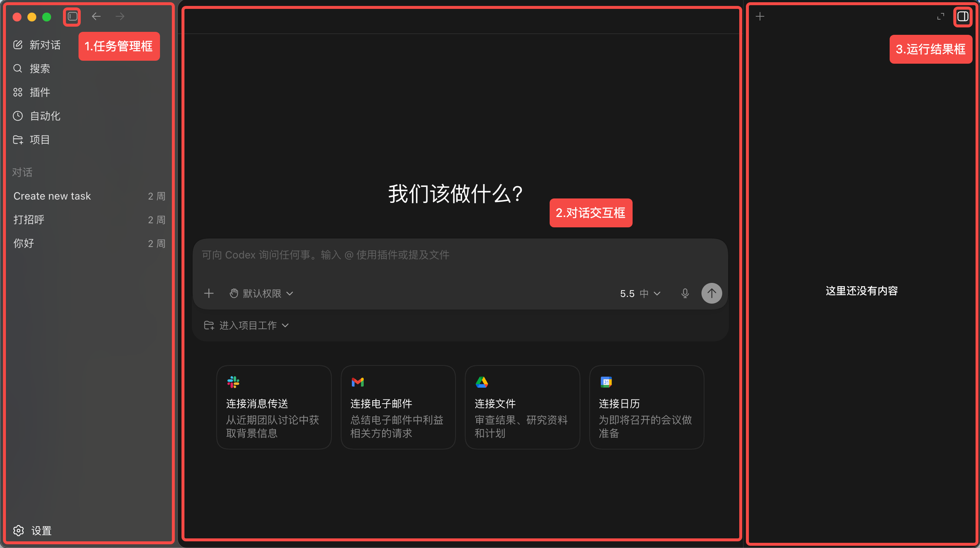Click the folder icon beside 进入项目工作

point(209,325)
